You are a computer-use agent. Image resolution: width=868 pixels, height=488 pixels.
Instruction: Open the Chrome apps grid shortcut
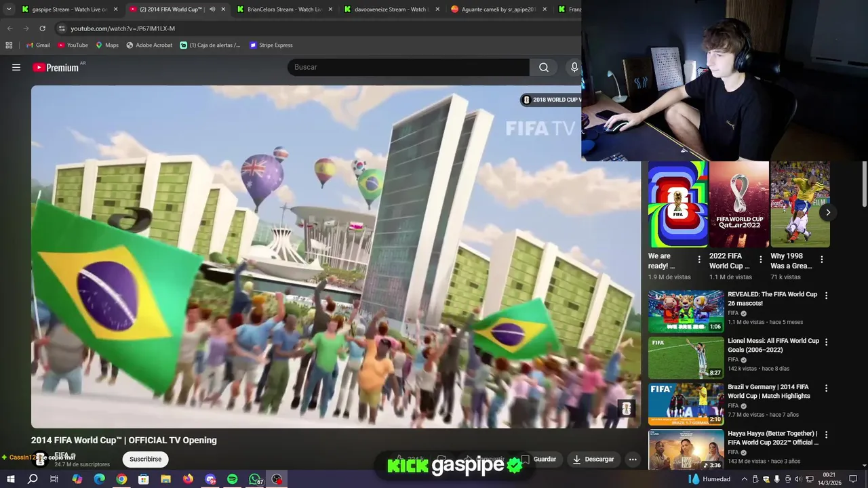pos(9,45)
